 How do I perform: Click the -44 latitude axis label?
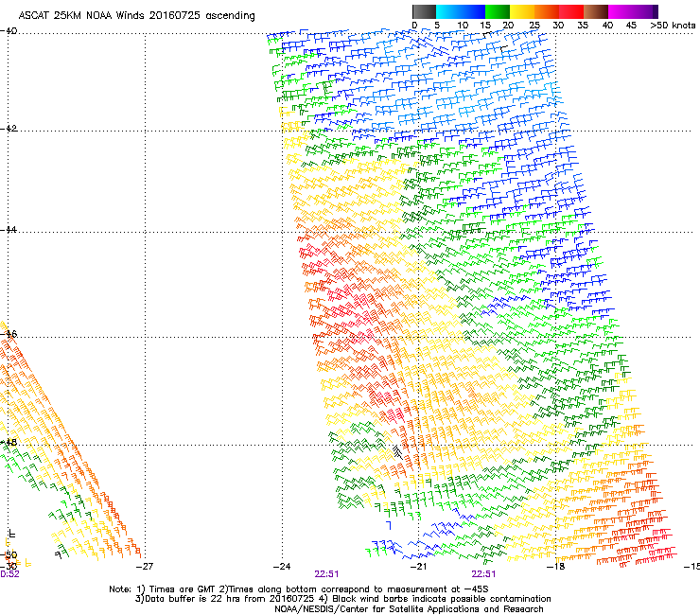pyautogui.click(x=9, y=230)
